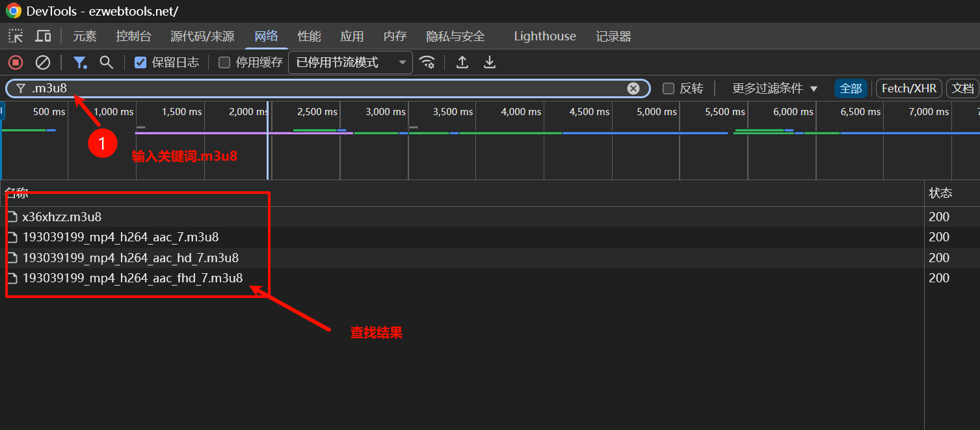
Task: Clear the network log with the block icon
Action: [43, 62]
